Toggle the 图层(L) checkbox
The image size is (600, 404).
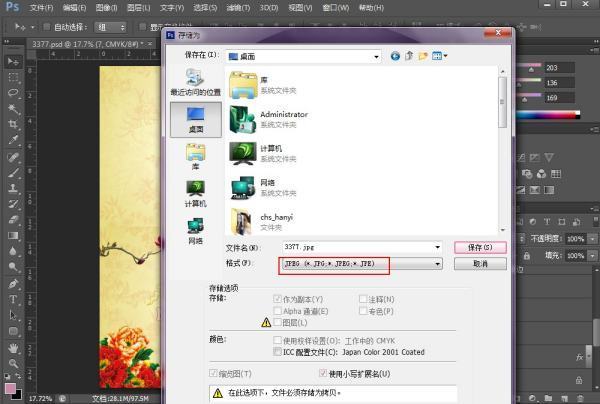(x=277, y=322)
